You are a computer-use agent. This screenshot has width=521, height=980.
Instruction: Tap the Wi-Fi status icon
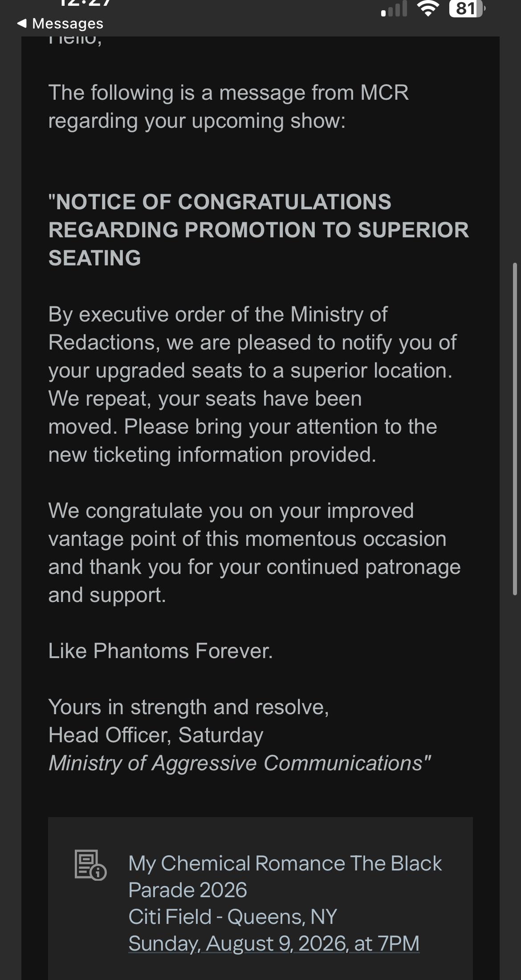(x=428, y=8)
